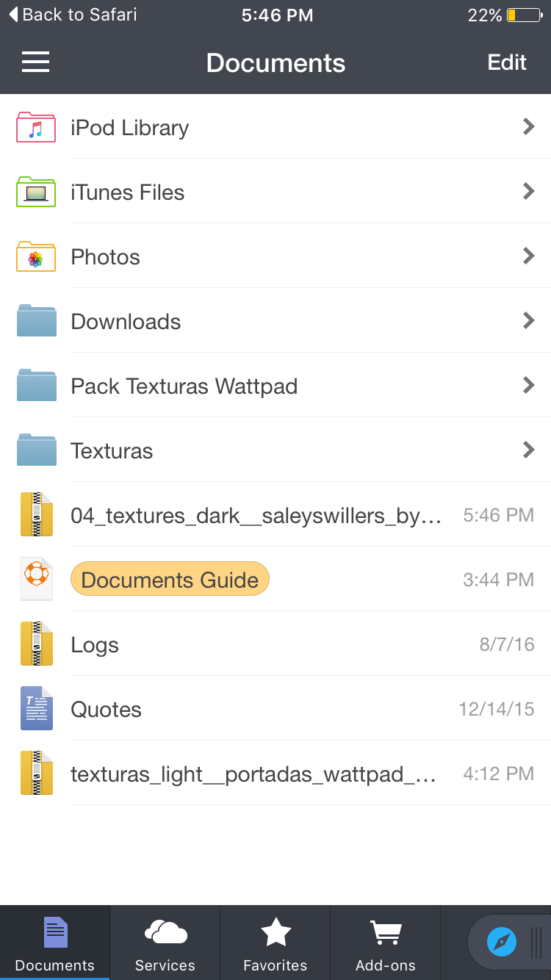Expand the Texturas folder chevron
The height and width of the screenshot is (980, 551).
(x=528, y=450)
